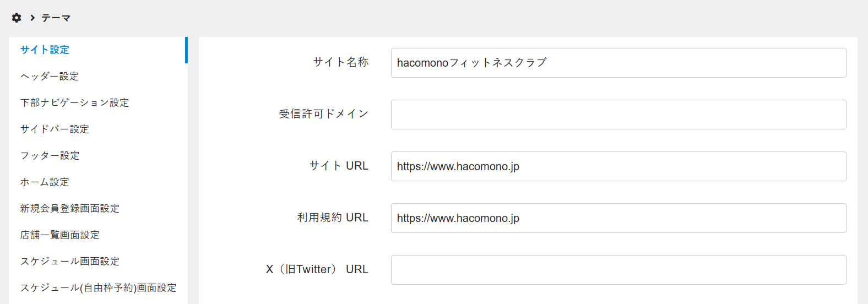Select スケジュール画面設定 in sidebar
Image resolution: width=868 pixels, height=304 pixels.
pyautogui.click(x=70, y=261)
